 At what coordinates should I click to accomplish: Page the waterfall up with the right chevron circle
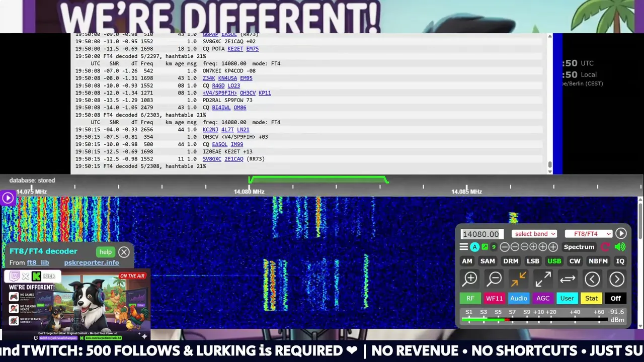click(616, 279)
